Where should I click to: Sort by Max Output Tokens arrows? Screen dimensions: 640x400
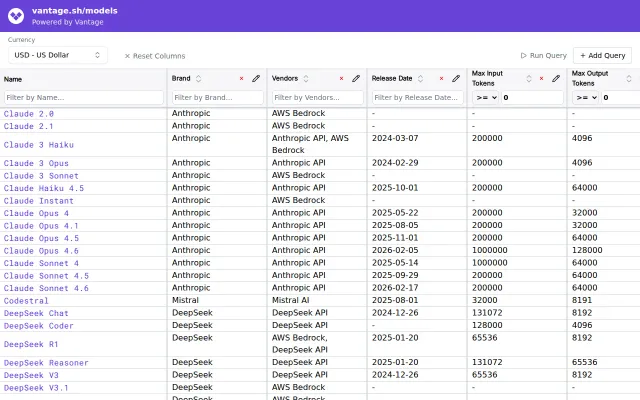629,78
